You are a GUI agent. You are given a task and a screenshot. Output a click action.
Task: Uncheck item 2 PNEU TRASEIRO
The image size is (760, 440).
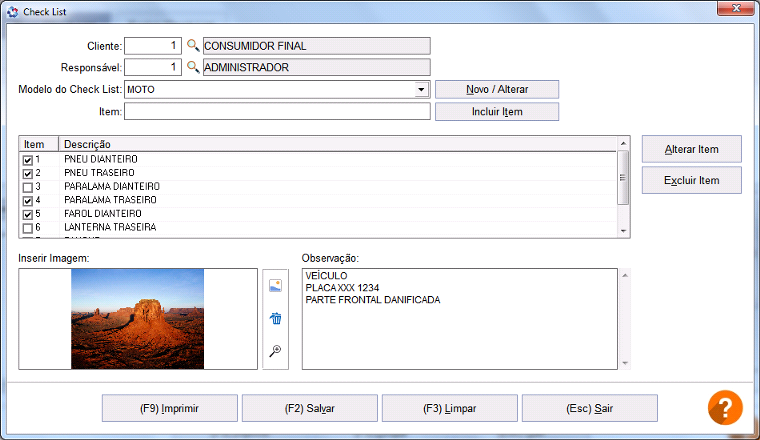coord(28,173)
